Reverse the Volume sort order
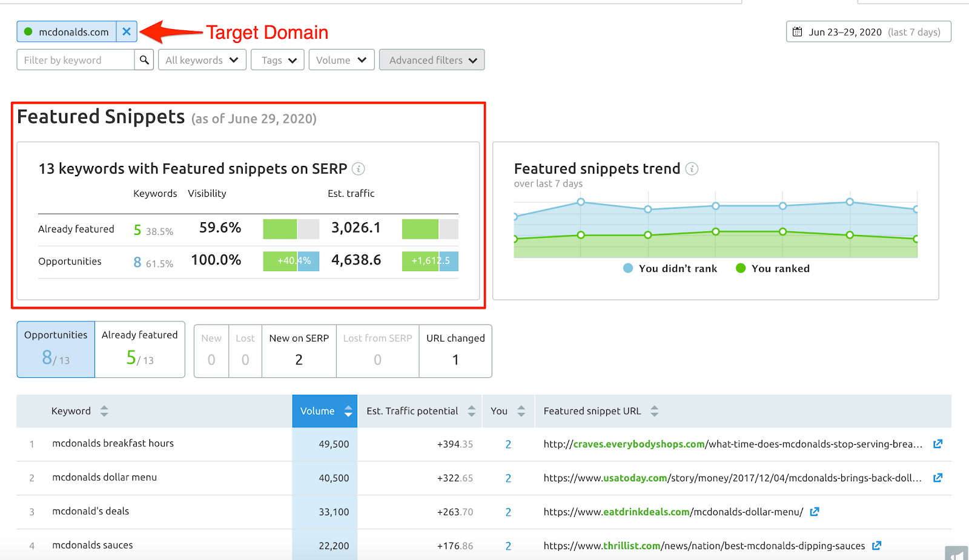 (348, 411)
